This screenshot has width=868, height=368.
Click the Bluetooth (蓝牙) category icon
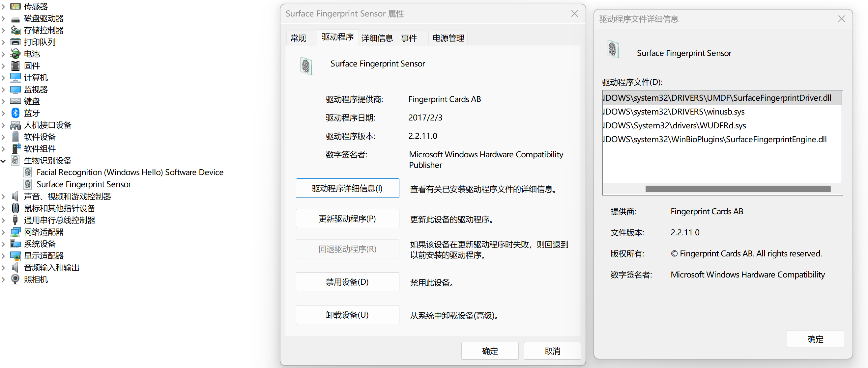click(x=15, y=113)
